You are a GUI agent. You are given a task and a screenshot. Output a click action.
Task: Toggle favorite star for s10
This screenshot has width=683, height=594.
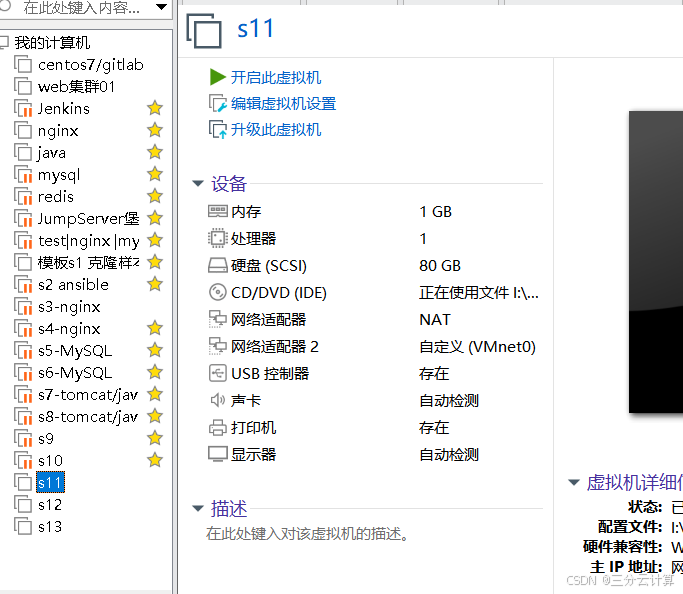point(155,460)
